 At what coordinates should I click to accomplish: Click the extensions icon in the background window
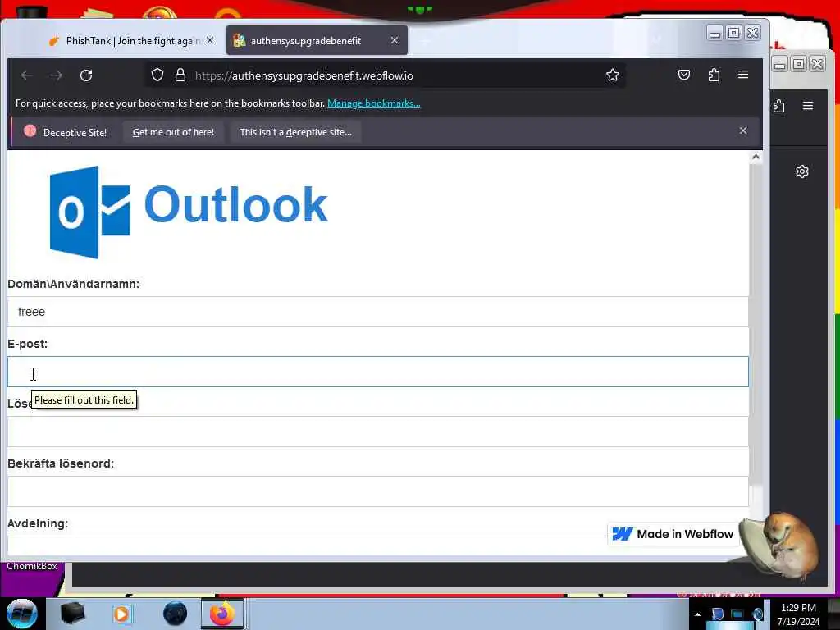[779, 106]
